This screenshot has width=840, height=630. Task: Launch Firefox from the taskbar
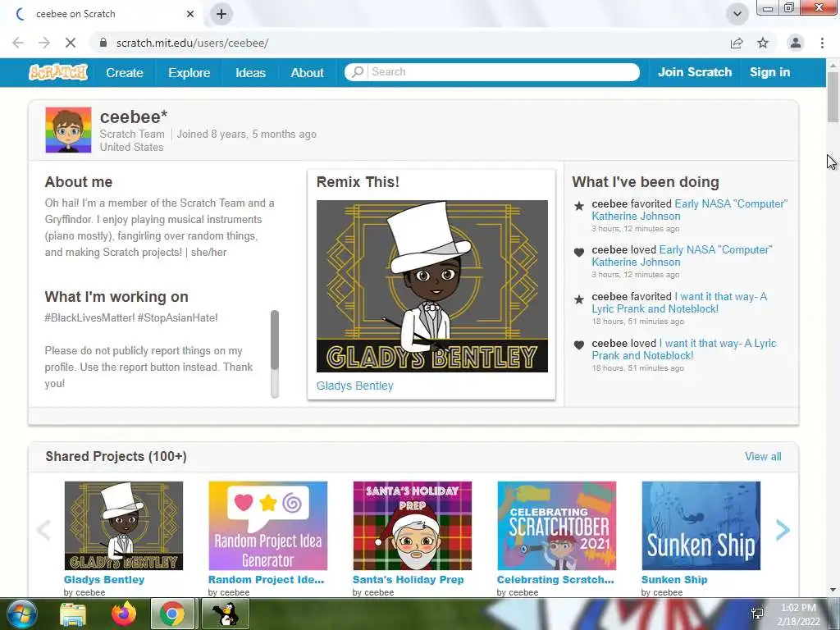click(124, 614)
